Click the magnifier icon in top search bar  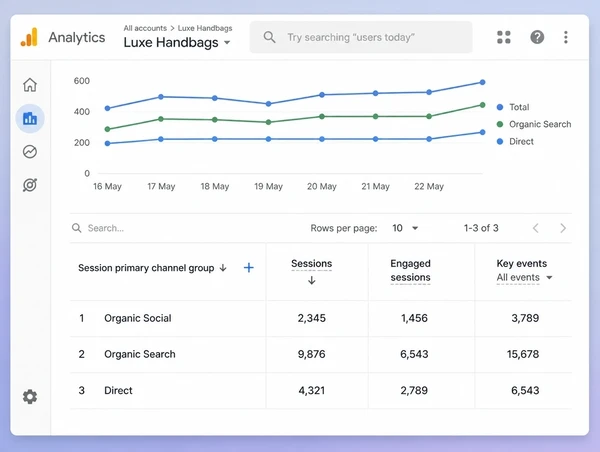[x=269, y=37]
